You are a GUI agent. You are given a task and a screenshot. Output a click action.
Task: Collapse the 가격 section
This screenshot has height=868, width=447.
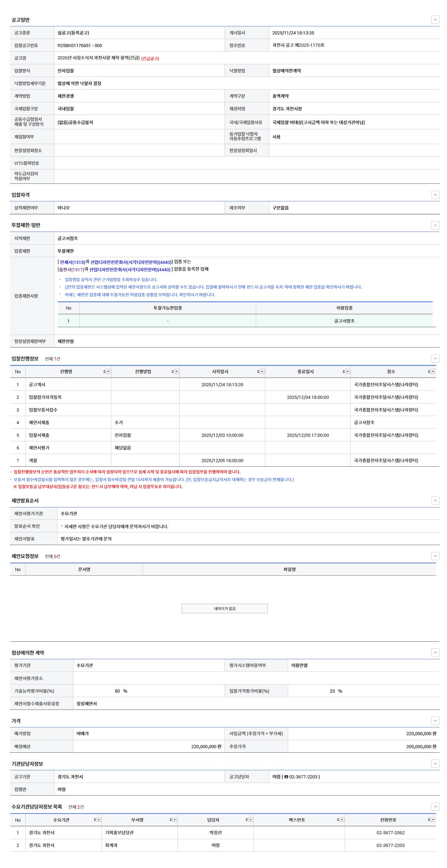point(435,721)
